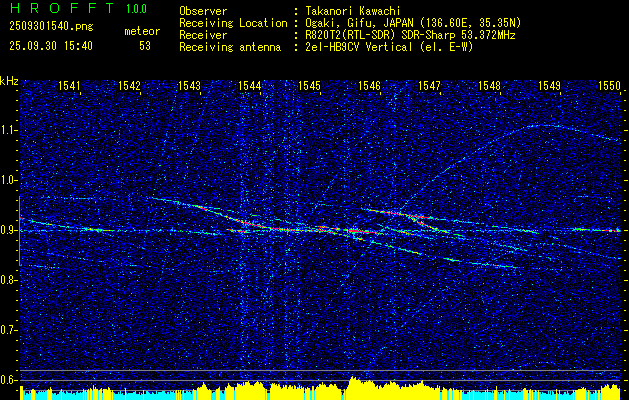Click the meteor count label
This screenshot has width=629, height=400.
142,31
